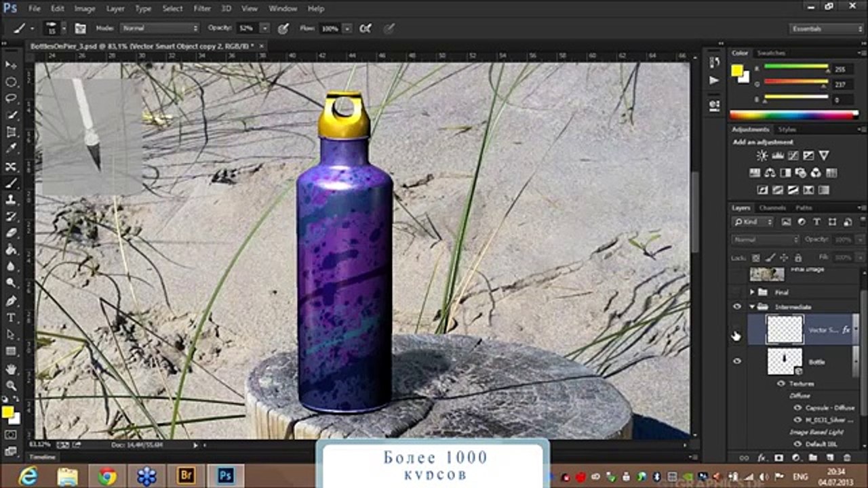Open the 3D menu
Viewport: 868px width, 488px height.
point(226,9)
